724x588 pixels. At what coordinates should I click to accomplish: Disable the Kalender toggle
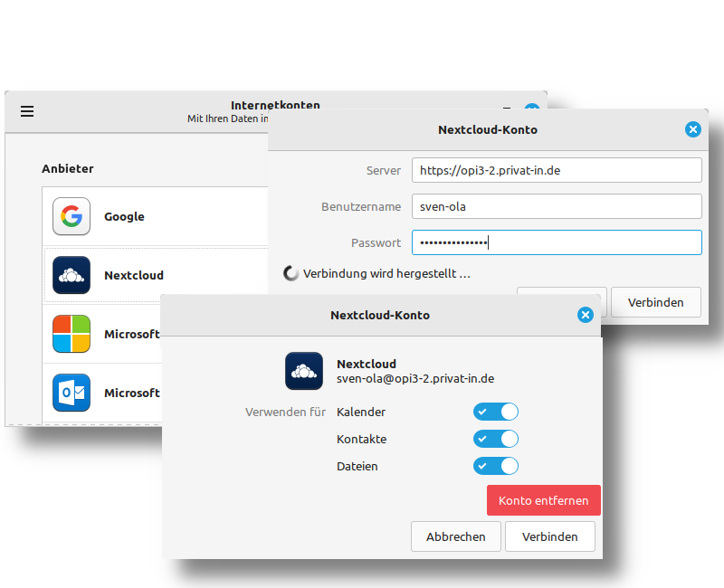coord(496,413)
